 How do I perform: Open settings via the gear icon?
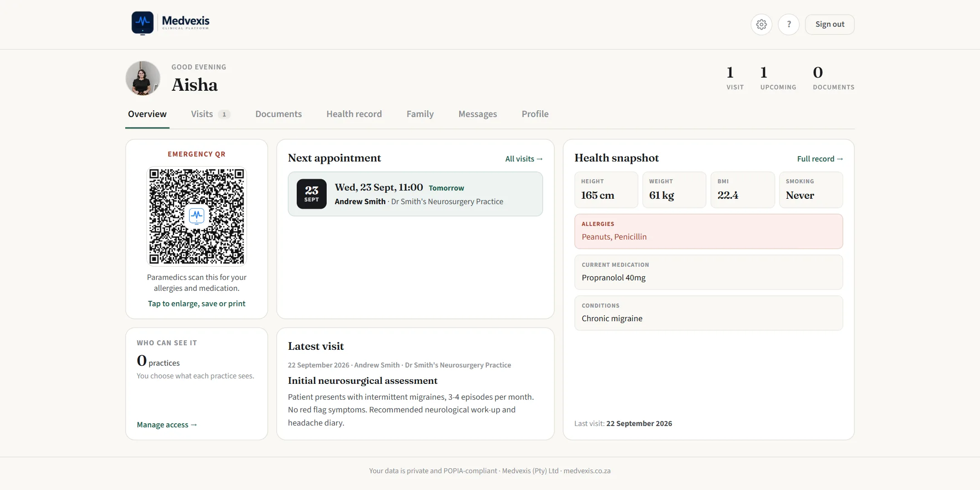pos(761,24)
